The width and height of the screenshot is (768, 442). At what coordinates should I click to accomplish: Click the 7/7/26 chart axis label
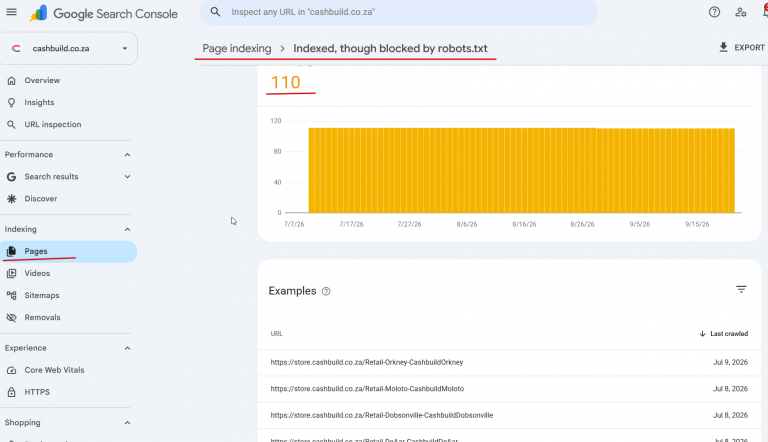[294, 224]
